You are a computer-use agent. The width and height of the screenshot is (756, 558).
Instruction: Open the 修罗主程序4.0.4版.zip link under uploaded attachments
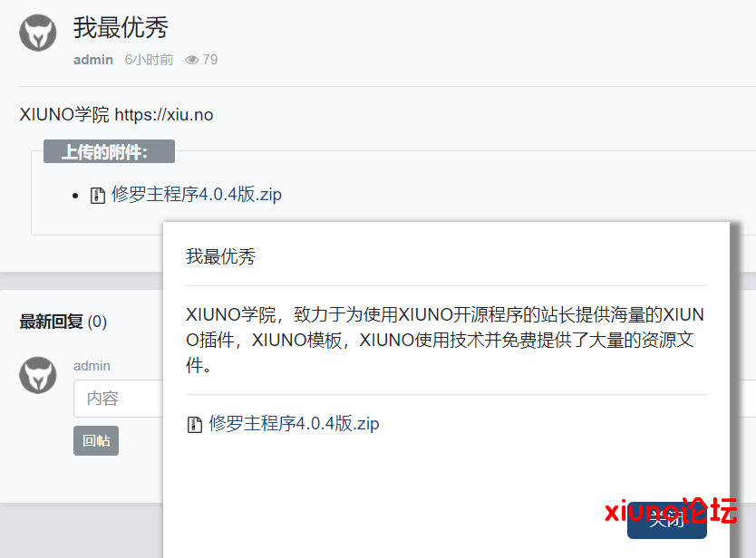click(196, 194)
